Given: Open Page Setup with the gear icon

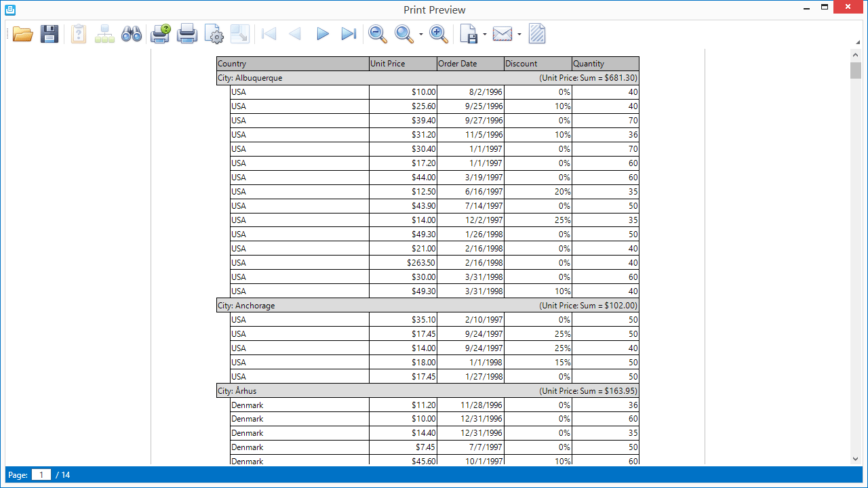Looking at the screenshot, I should [x=214, y=34].
